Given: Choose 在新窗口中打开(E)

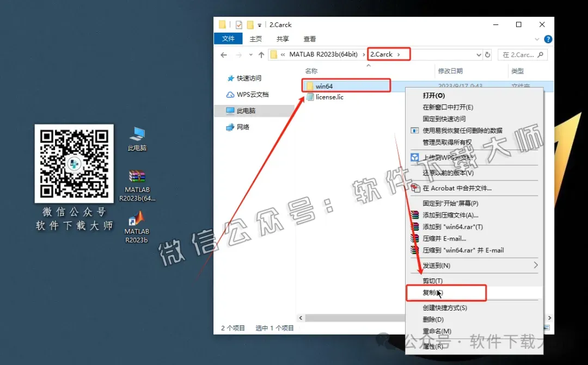Looking at the screenshot, I should click(x=474, y=107).
